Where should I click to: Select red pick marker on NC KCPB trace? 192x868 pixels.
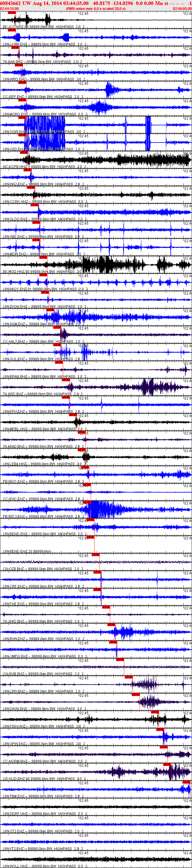click(x=24, y=152)
